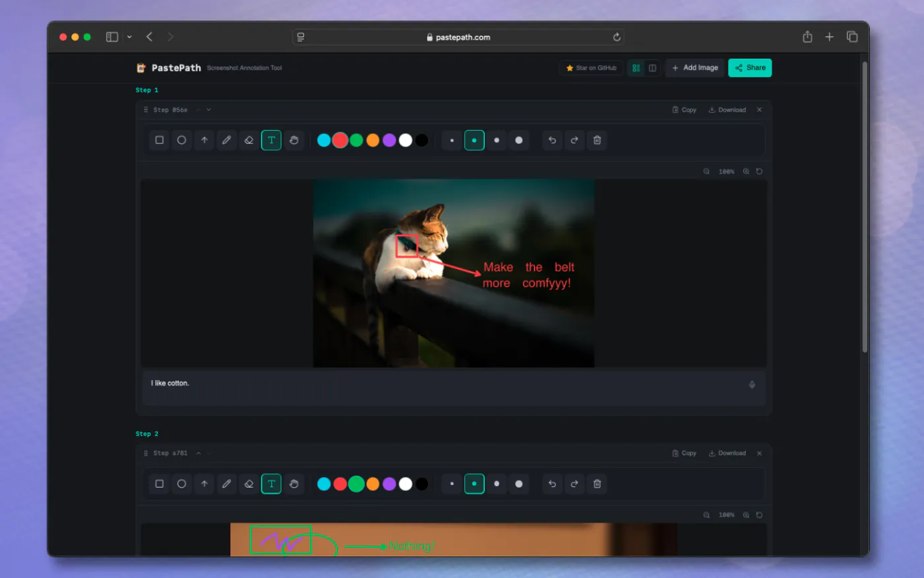Reload the page in Safari

pyautogui.click(x=616, y=37)
